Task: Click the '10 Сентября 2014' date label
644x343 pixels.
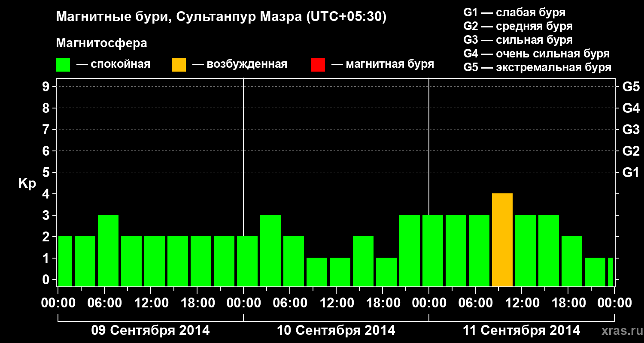Action: pos(336,331)
